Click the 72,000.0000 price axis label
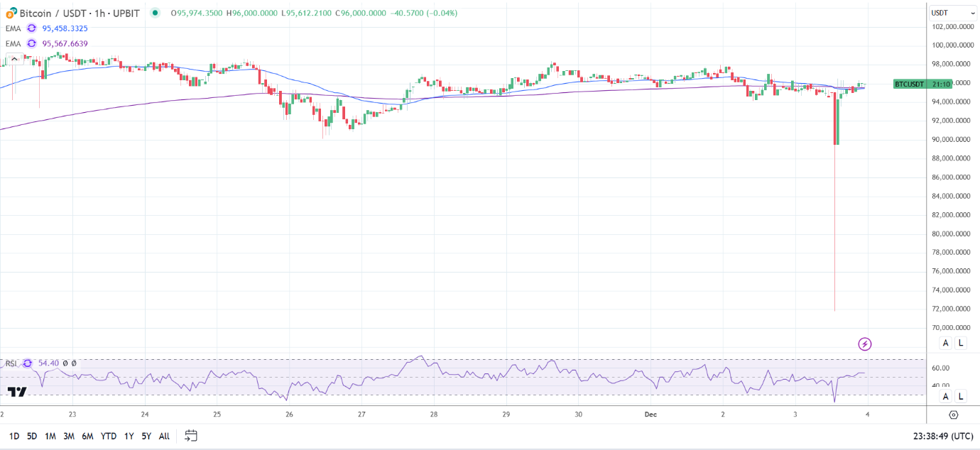This screenshot has height=450, width=980. click(x=951, y=309)
